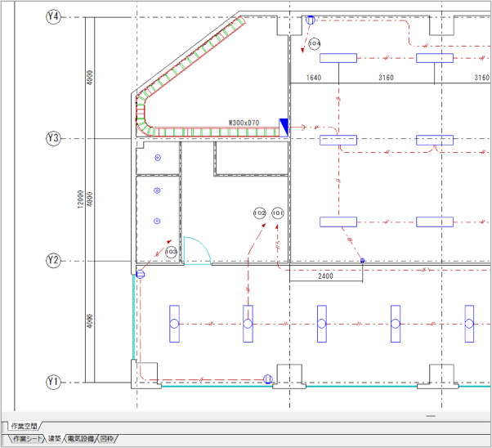Click the 1640 dimension value
The width and height of the screenshot is (492, 448).
313,78
